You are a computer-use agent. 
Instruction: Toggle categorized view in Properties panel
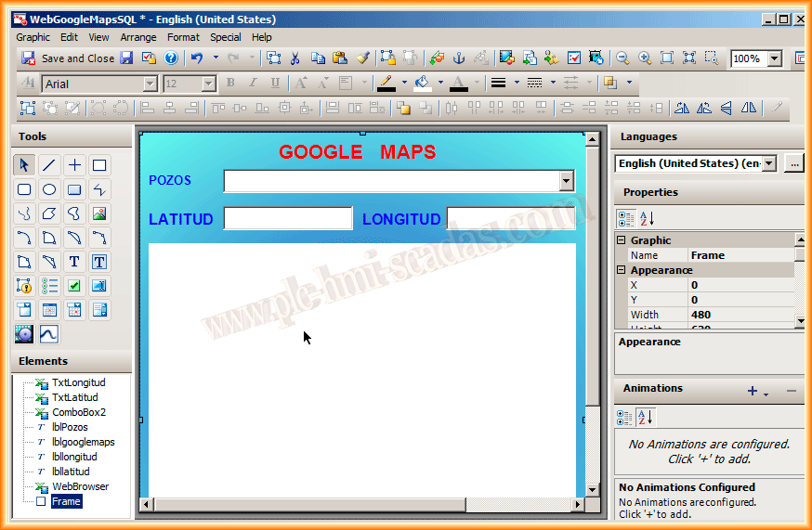tap(627, 218)
